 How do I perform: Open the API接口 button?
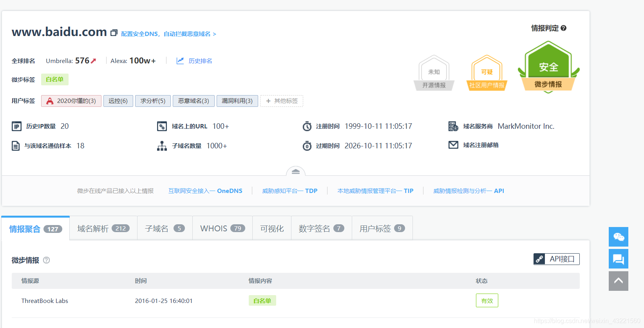[556, 259]
